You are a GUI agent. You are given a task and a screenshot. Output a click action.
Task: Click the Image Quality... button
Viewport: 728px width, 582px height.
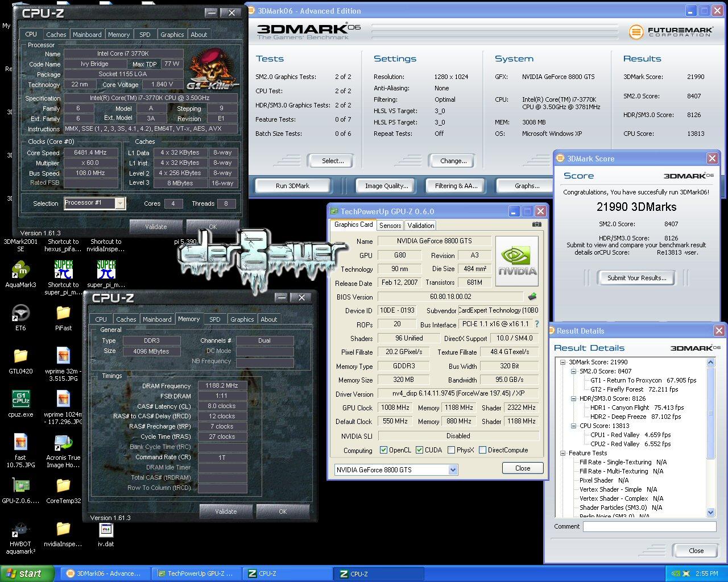(x=386, y=186)
